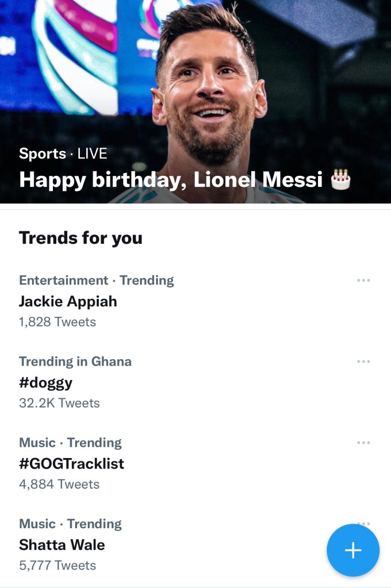The image size is (391, 588).
Task: Open more options for #doggy trend
Action: [363, 362]
